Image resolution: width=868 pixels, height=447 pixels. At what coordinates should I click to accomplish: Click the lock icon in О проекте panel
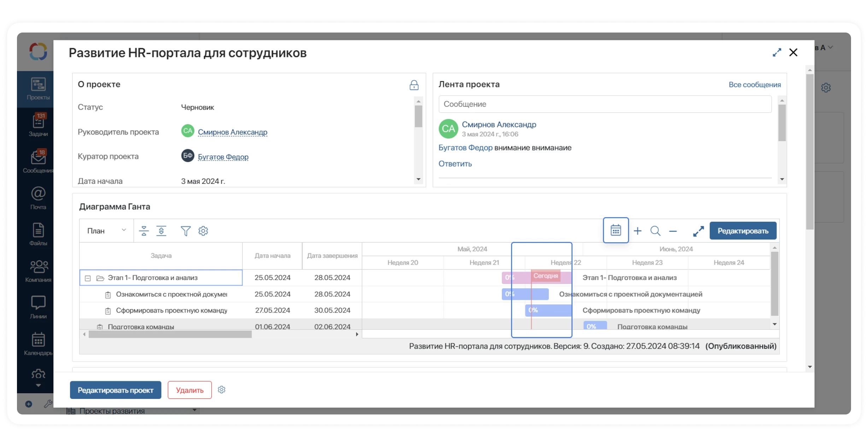[414, 85]
